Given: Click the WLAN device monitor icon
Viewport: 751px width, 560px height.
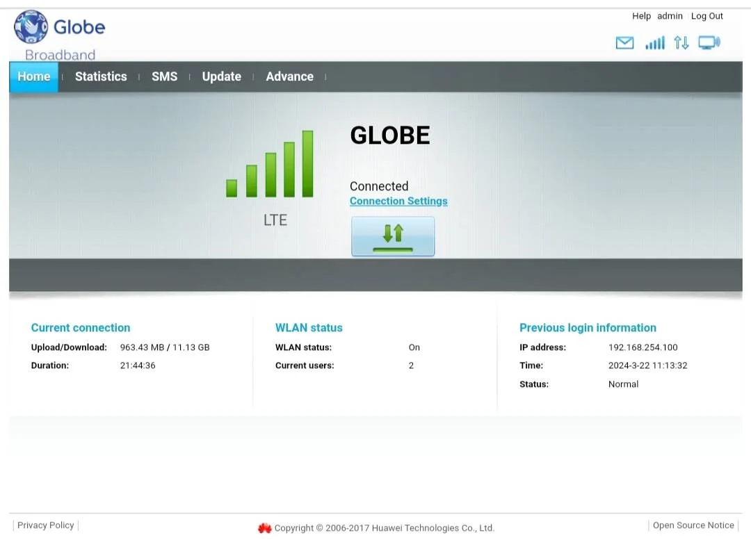Looking at the screenshot, I should [709, 43].
